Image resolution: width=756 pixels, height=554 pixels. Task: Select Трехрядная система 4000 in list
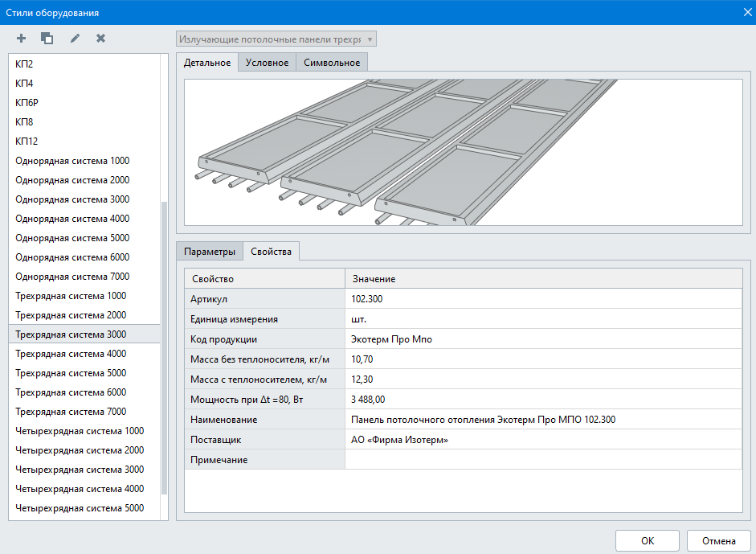click(x=71, y=354)
